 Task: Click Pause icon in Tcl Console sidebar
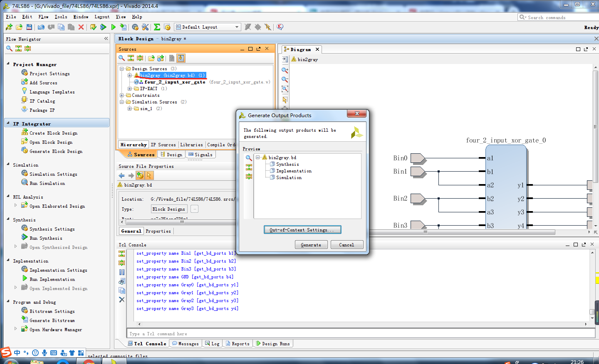click(122, 272)
